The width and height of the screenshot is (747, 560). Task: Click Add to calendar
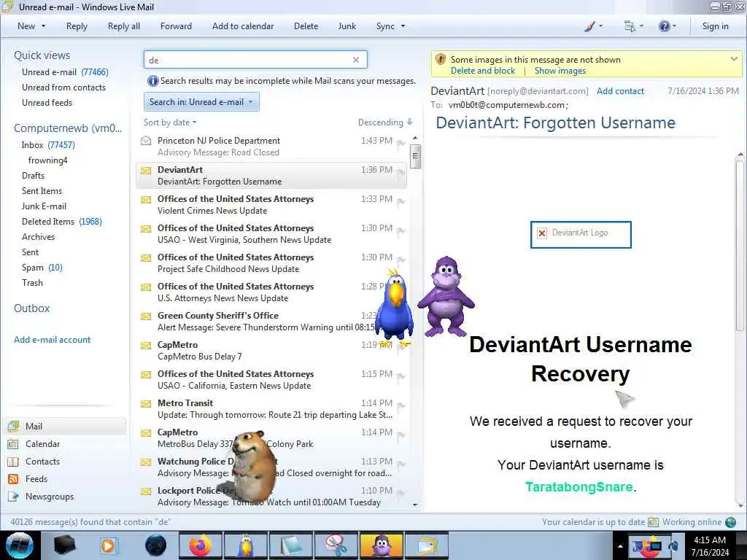click(x=243, y=26)
